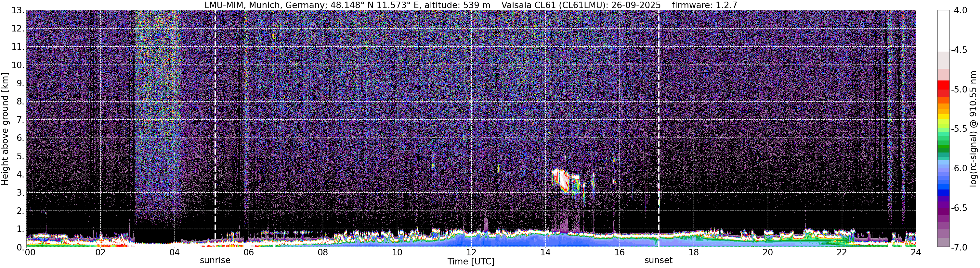Click the '3.' tick on the height axis
The height and width of the screenshot is (268, 980).
coord(21,193)
